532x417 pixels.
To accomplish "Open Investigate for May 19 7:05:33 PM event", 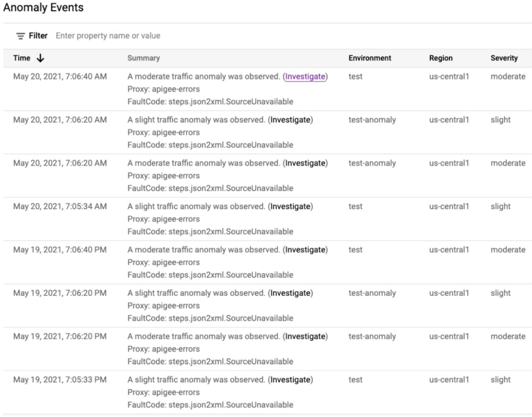I will (x=291, y=380).
